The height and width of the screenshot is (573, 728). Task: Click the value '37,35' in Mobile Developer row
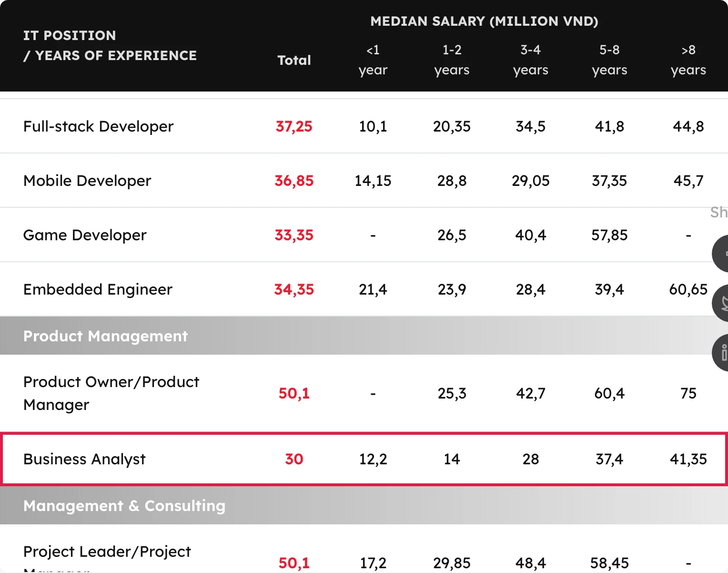609,181
